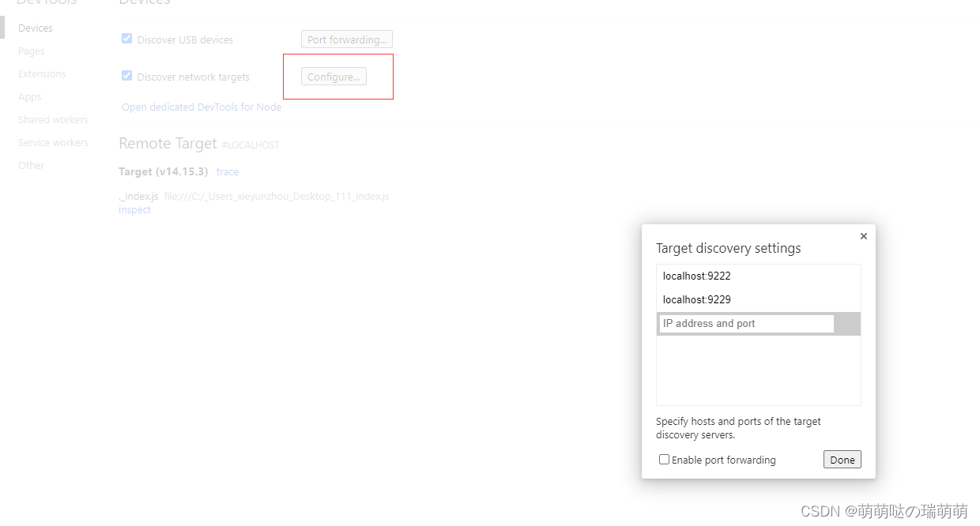
Task: Open Shared workers section in sidebar
Action: click(x=53, y=119)
